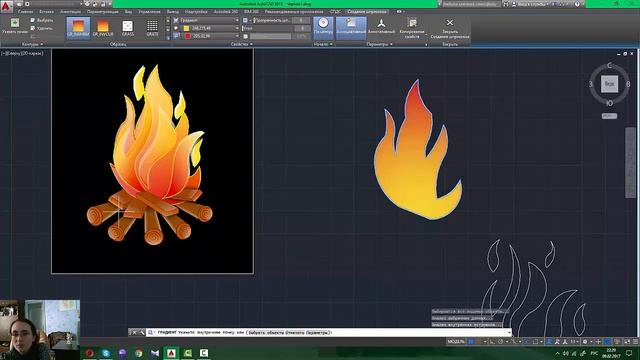
Task: Expand the Origin panel title
Action: pyautogui.click(x=323, y=44)
